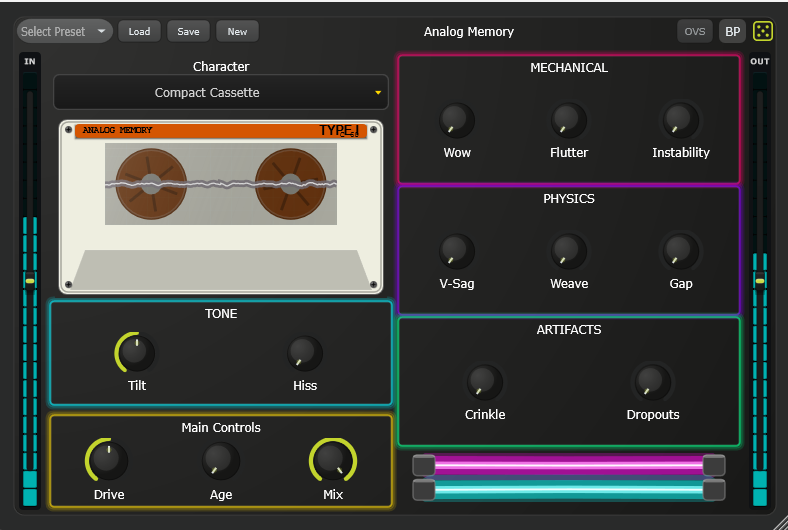
Task: Click the output level slider handle
Action: click(x=760, y=282)
